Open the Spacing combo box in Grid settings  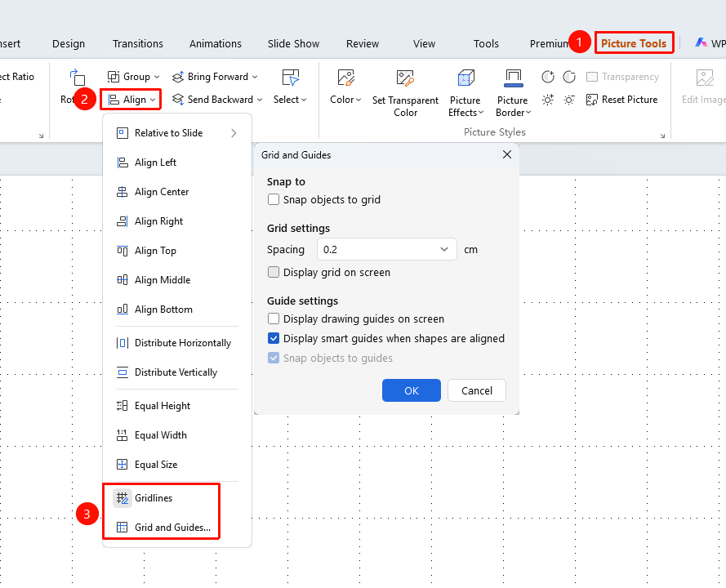[x=387, y=250]
